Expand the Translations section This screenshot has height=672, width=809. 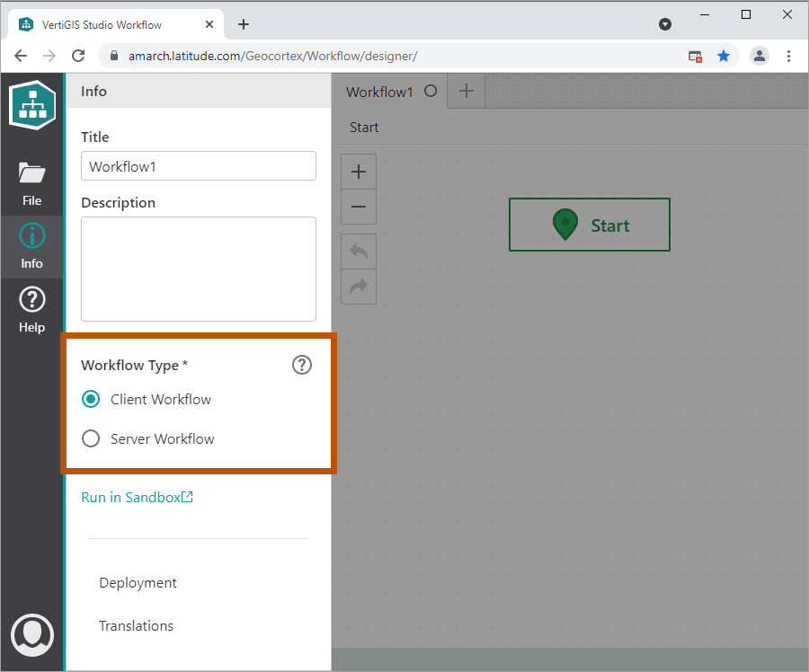[136, 626]
